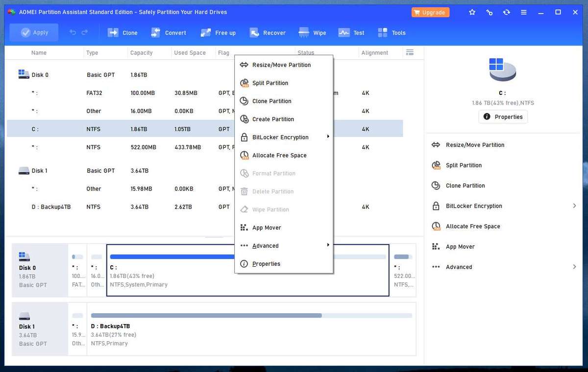
Task: Select the NTFS 522.00MB partition row
Action: (205, 147)
